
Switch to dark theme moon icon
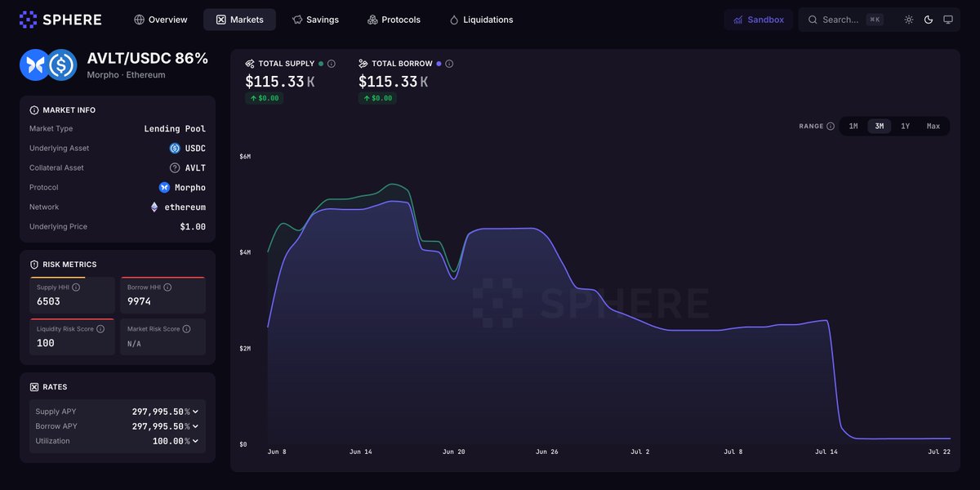pos(929,20)
